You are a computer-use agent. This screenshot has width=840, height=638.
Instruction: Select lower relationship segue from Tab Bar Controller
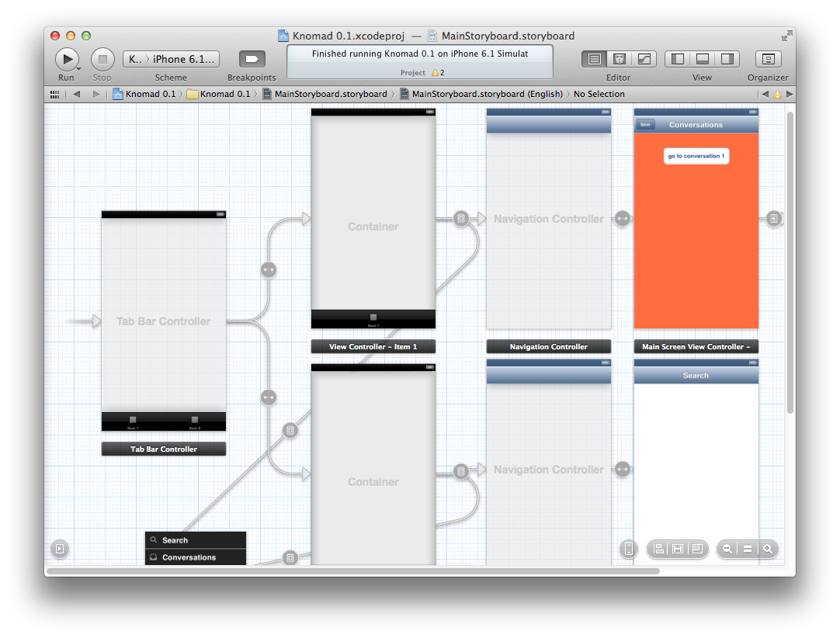[x=269, y=397]
